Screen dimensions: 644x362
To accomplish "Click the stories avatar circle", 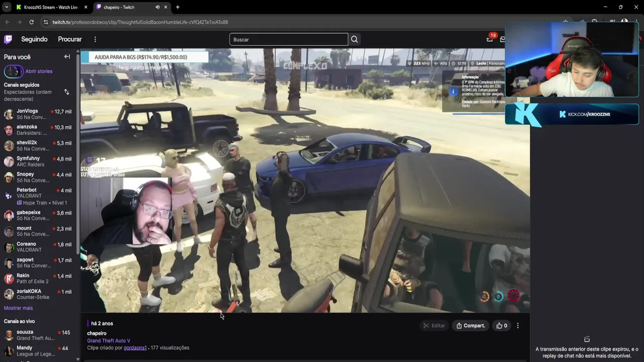I will pyautogui.click(x=14, y=71).
